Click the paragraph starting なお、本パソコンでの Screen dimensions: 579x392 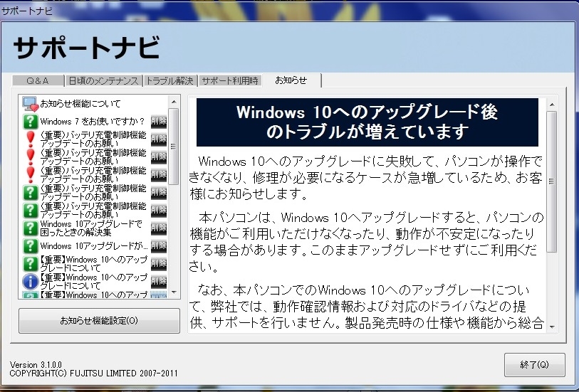[367, 307]
